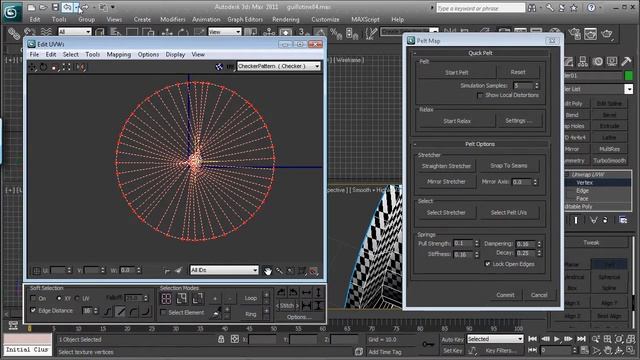Enable the Select Element checkbox

coord(163,313)
